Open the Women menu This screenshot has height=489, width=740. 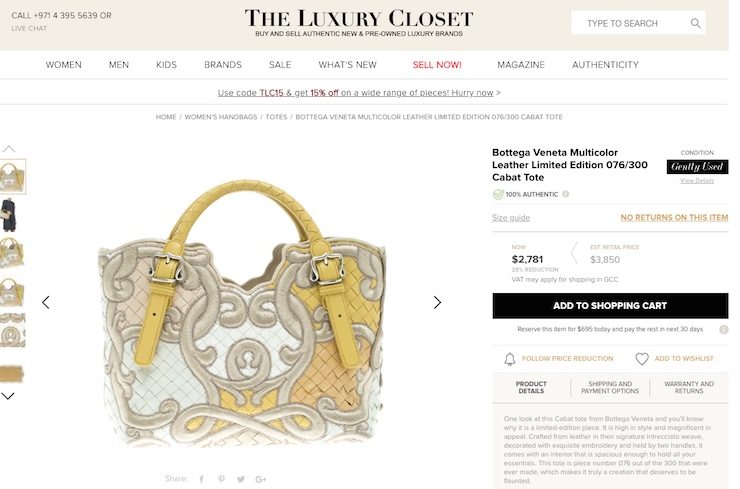pyautogui.click(x=64, y=65)
